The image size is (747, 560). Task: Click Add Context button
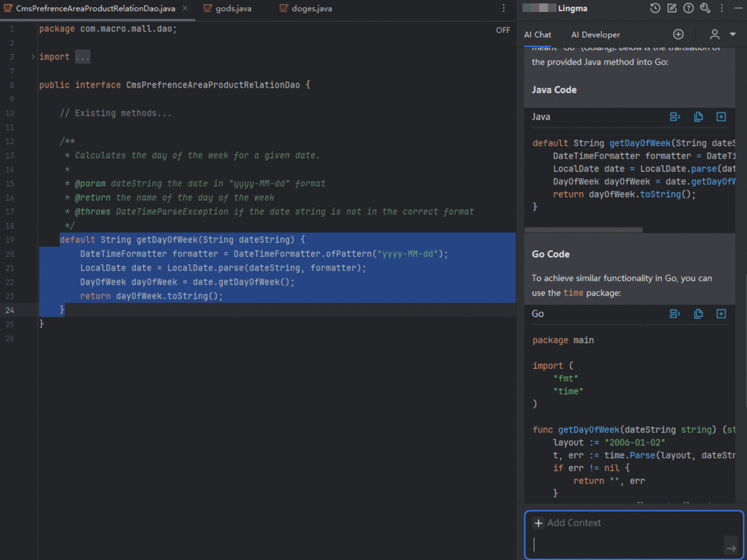(x=568, y=523)
